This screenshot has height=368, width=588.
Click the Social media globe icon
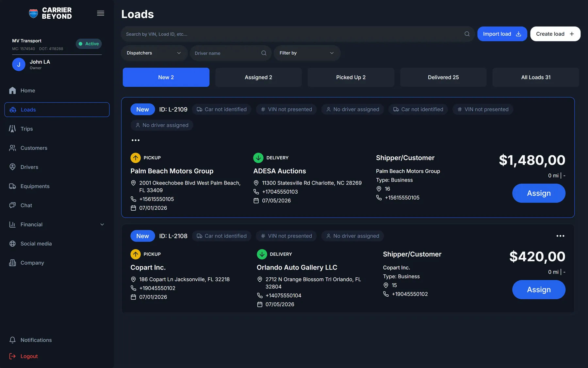12,244
